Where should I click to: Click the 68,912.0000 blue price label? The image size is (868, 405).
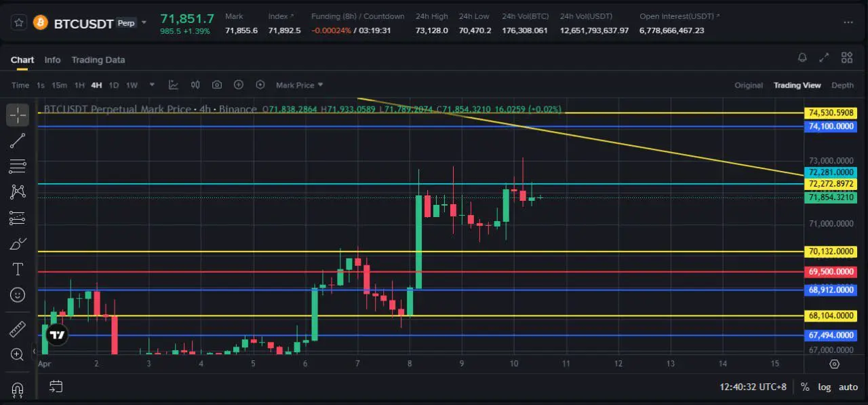[831, 290]
